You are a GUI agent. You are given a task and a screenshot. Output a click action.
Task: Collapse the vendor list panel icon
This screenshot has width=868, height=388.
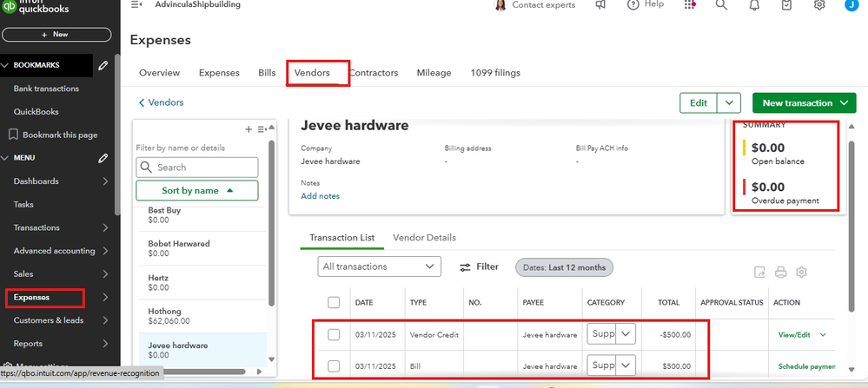[262, 129]
